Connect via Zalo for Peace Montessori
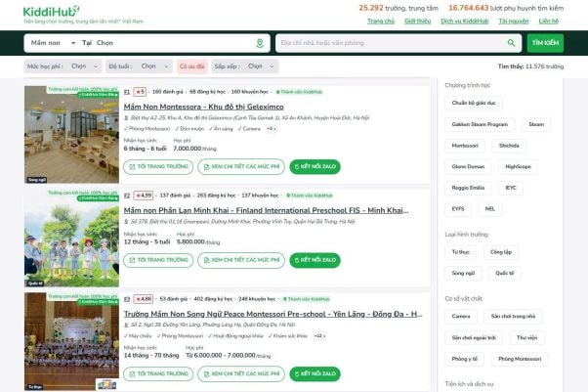This screenshot has width=588, height=392. [x=315, y=374]
